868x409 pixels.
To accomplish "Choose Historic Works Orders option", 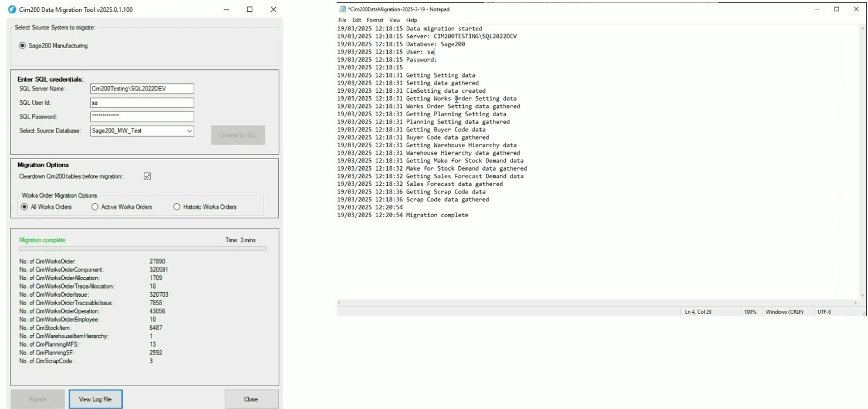I will [x=177, y=207].
